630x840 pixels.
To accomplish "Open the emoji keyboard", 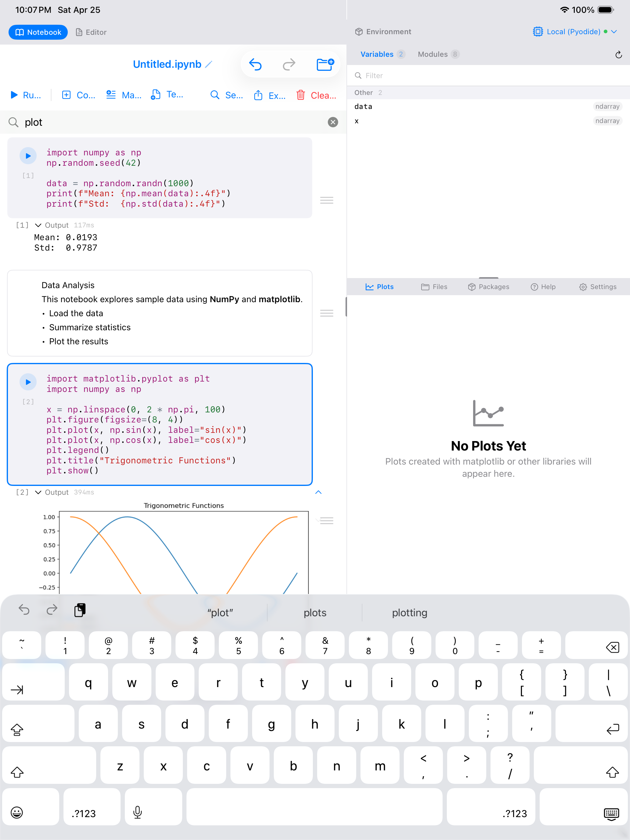I will [x=31, y=807].
